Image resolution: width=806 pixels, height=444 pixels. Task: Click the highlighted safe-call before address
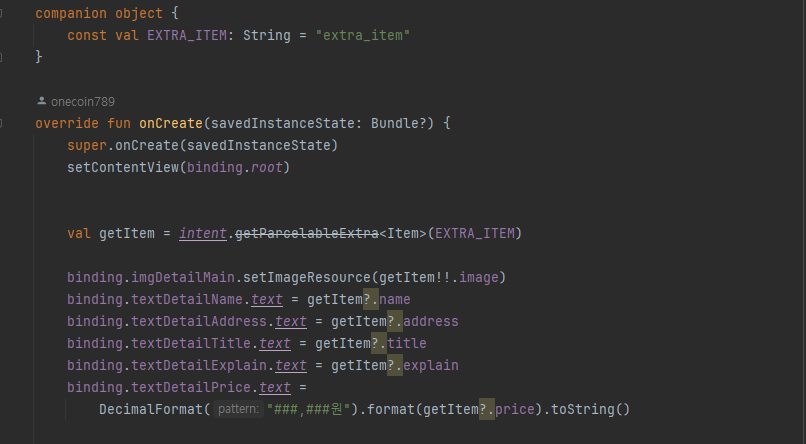click(395, 322)
